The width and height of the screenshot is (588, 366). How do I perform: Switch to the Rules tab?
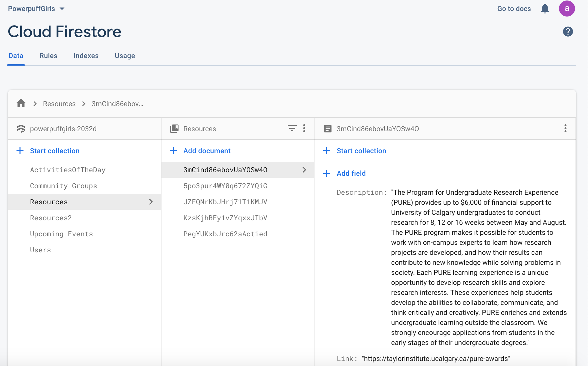pyautogui.click(x=48, y=56)
